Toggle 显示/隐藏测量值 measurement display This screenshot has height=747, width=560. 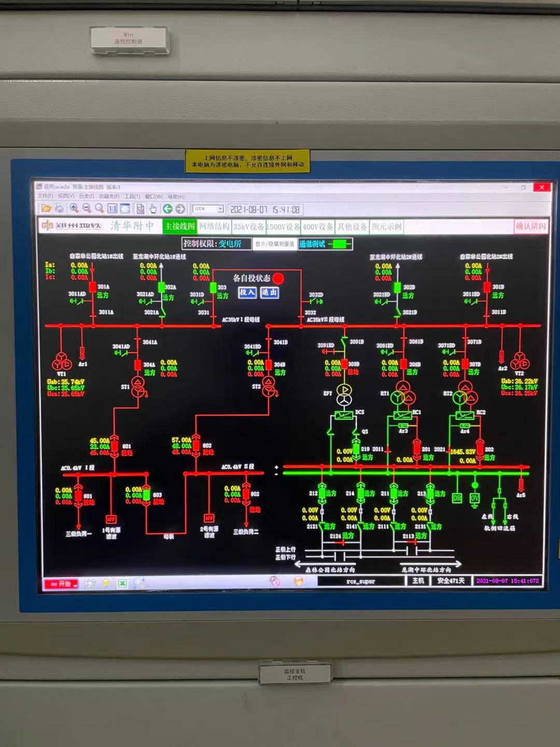(274, 244)
